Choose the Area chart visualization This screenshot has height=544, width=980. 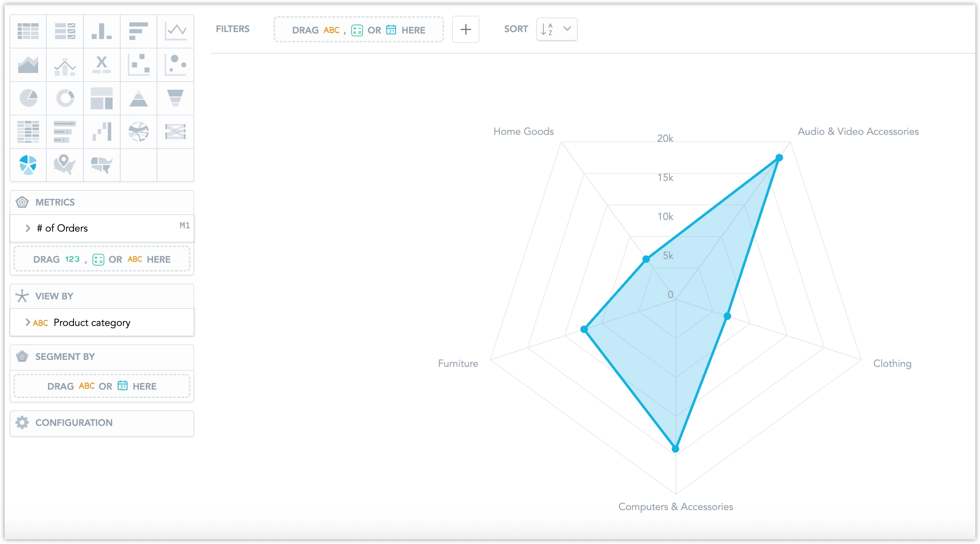28,65
